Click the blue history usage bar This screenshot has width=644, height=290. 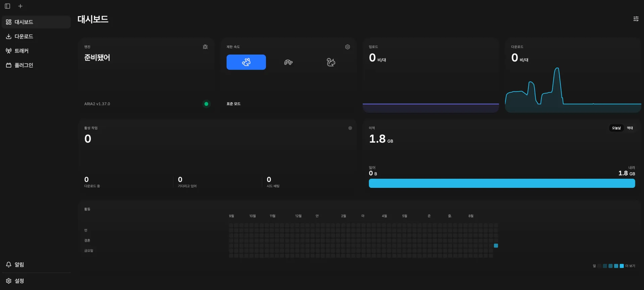click(502, 183)
